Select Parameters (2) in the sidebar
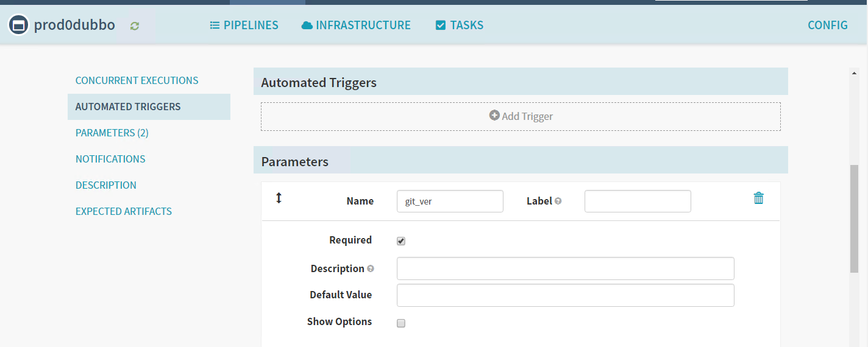868x347 pixels. click(112, 133)
